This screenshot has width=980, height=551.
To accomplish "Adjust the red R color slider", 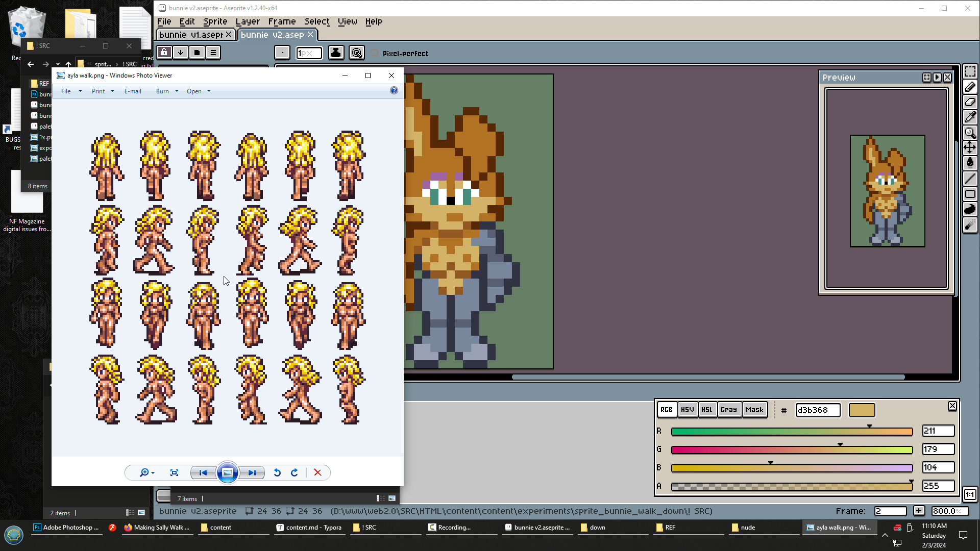I will coord(791,432).
